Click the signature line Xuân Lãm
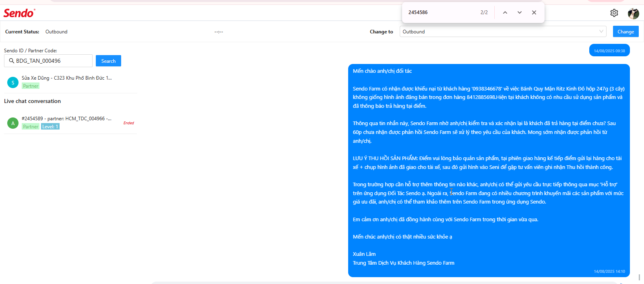 pos(364,254)
